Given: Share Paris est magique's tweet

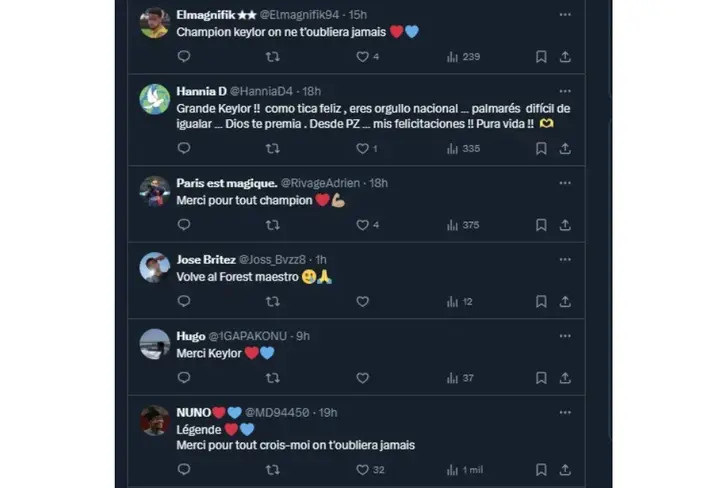Looking at the screenshot, I should point(565,225).
